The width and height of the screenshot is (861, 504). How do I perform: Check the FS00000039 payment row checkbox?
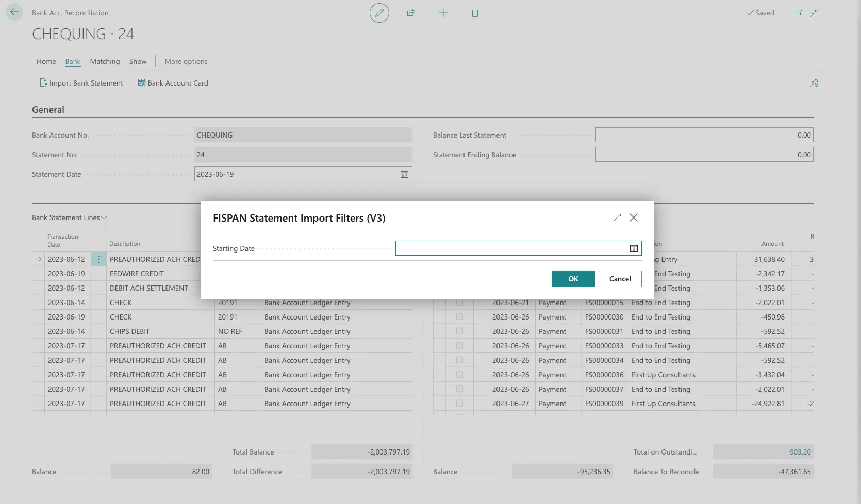click(x=459, y=404)
